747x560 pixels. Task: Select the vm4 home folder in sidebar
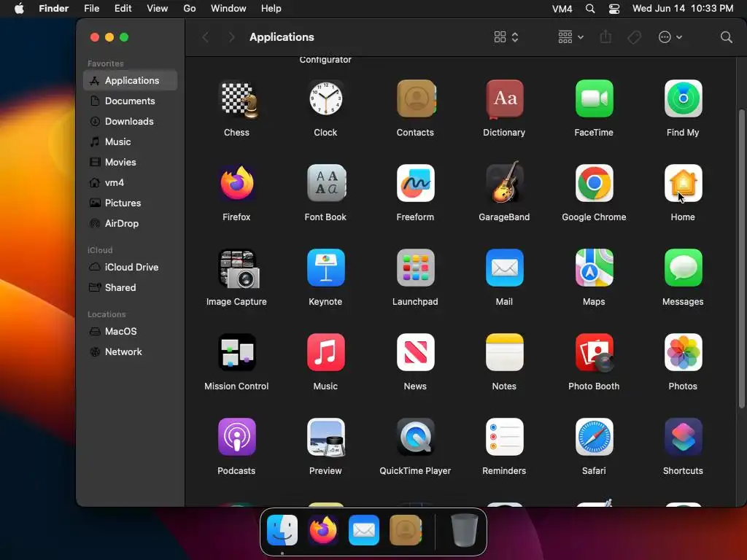pyautogui.click(x=130, y=183)
